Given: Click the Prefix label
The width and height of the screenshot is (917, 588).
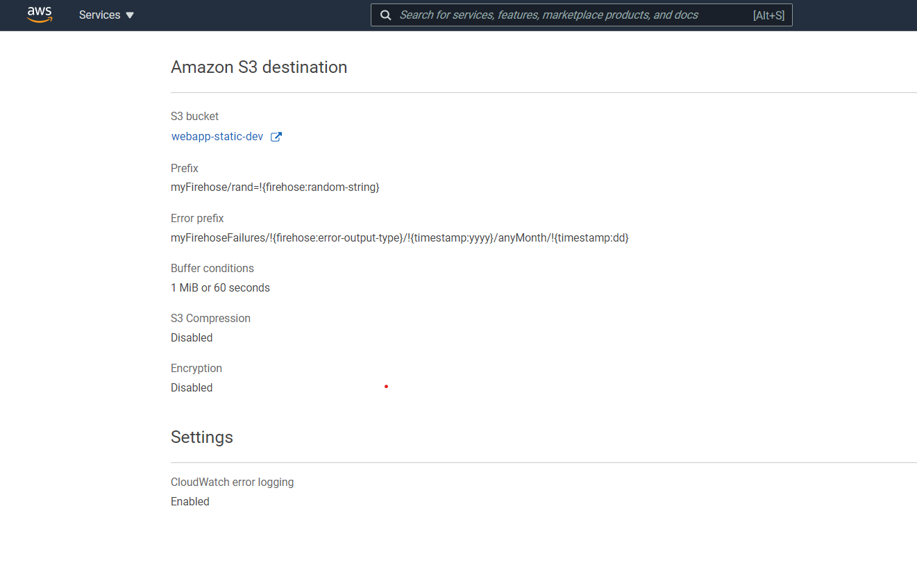Looking at the screenshot, I should tap(185, 168).
